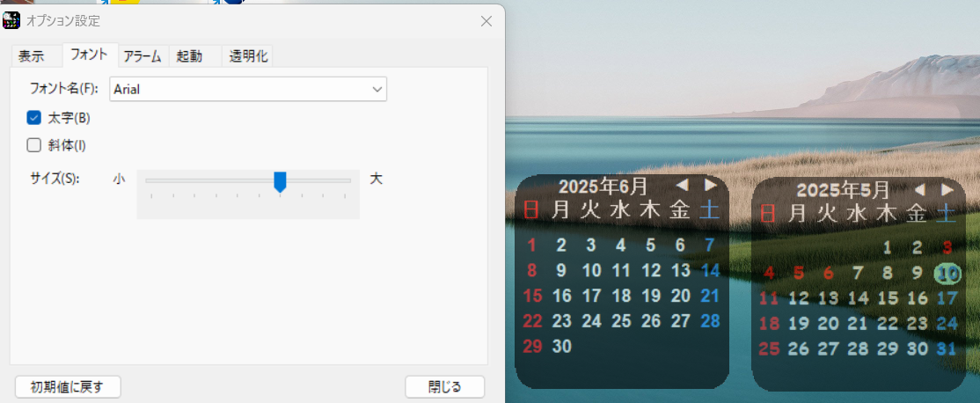Go to next month on June calendar
980x403 pixels.
[710, 185]
